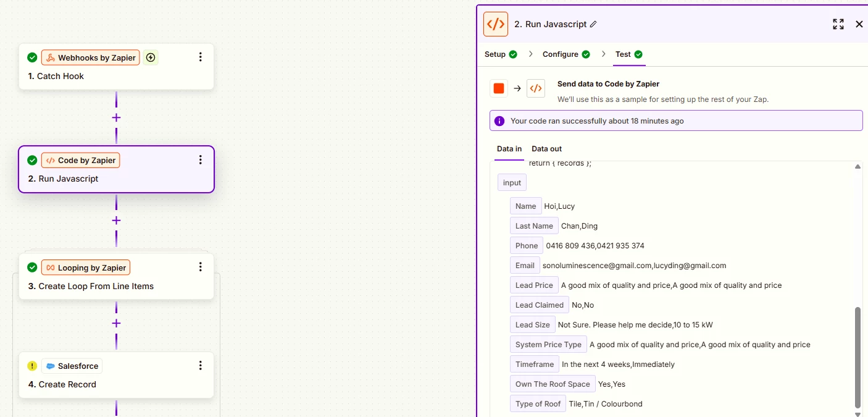Select the 2. Run Javascript step card

click(116, 169)
